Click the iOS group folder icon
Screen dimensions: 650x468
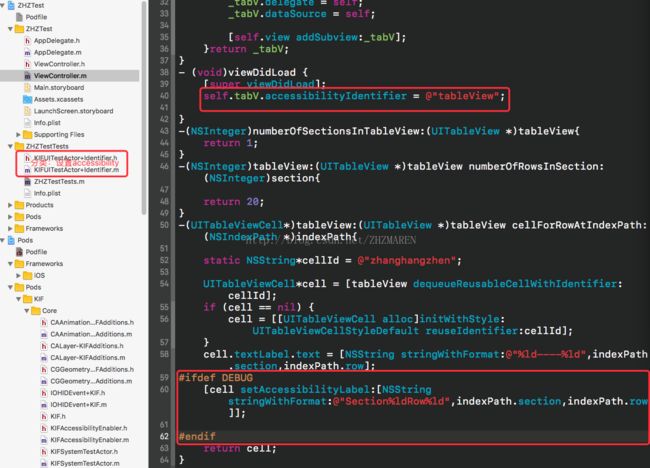point(27,275)
